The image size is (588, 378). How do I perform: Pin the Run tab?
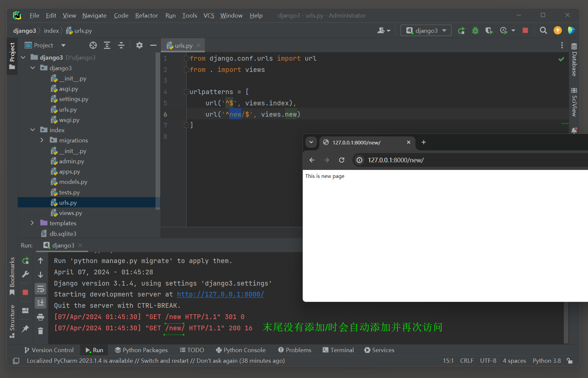[25, 329]
